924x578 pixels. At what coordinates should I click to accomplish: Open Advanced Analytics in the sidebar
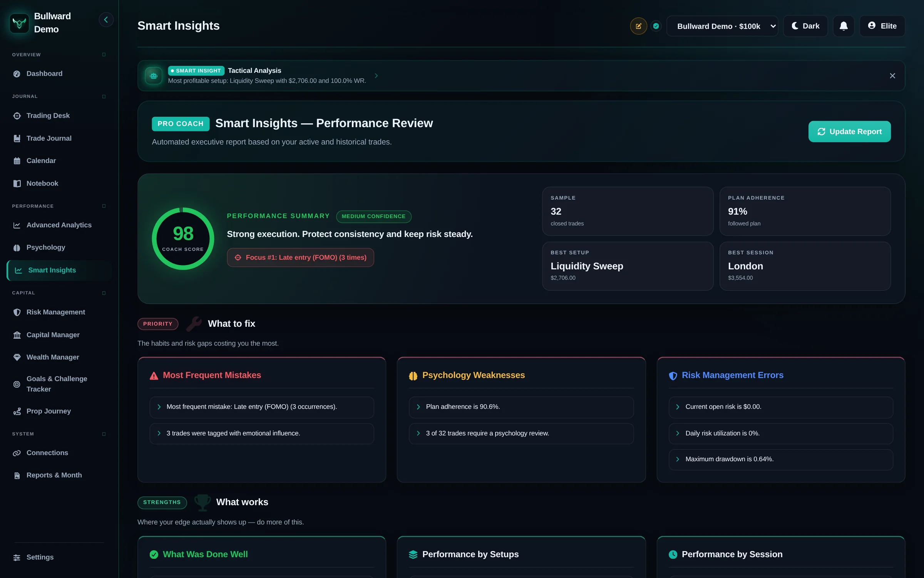59,225
